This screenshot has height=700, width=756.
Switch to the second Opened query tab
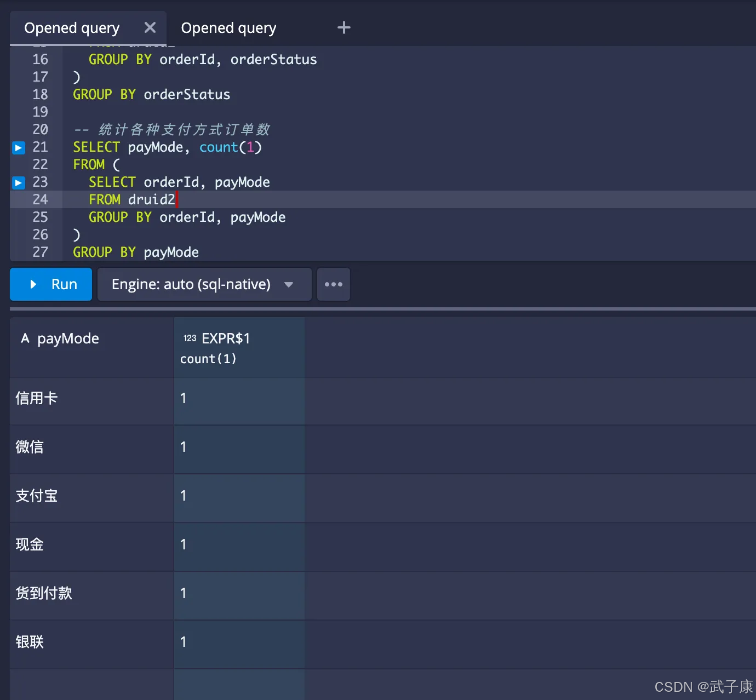pos(228,27)
